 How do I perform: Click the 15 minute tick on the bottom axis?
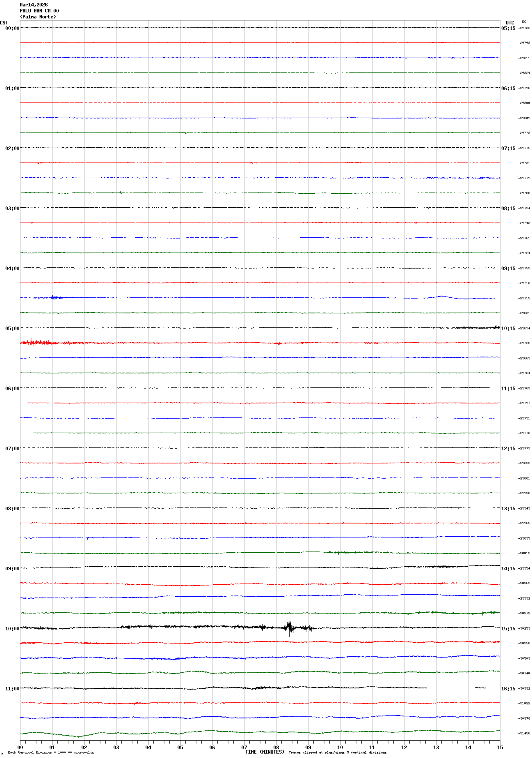[x=500, y=747]
